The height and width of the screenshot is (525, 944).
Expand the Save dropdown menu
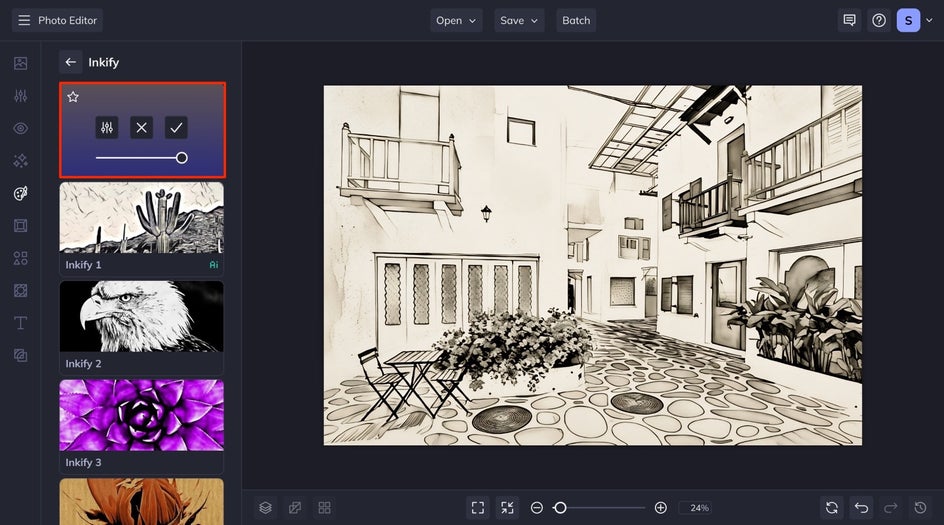coord(519,20)
